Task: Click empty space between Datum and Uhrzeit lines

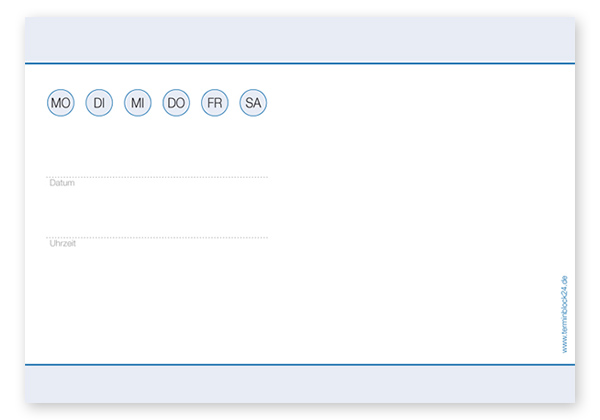Action: [x=157, y=210]
